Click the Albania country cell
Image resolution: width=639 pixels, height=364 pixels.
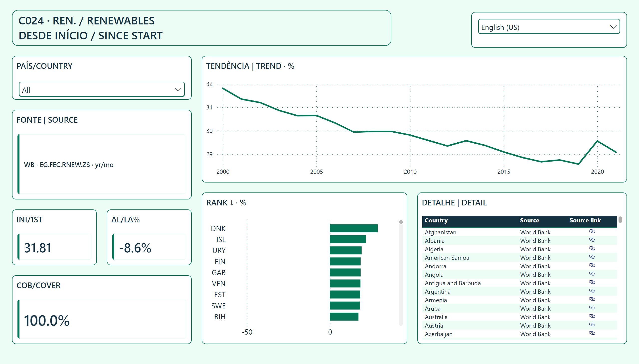pyautogui.click(x=435, y=241)
